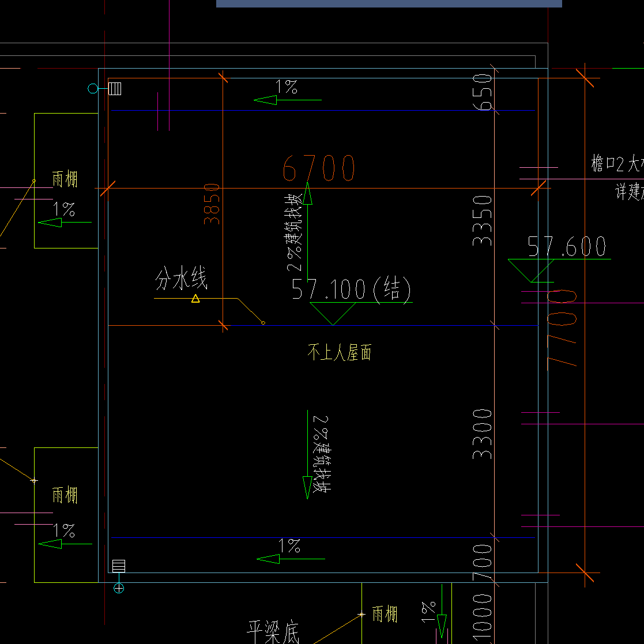This screenshot has width=644, height=644.
Task: Click the striped drain symbol at bottom-left corner
Action: [x=119, y=566]
